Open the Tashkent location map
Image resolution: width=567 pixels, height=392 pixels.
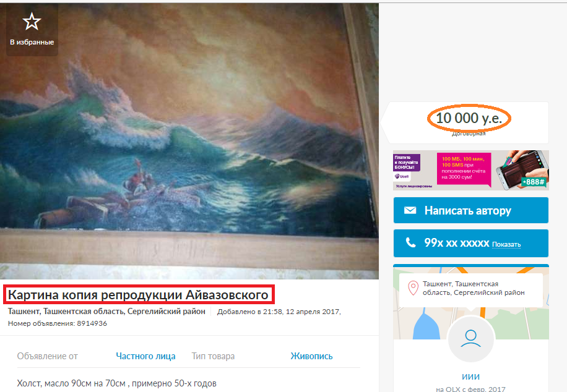coord(471,303)
